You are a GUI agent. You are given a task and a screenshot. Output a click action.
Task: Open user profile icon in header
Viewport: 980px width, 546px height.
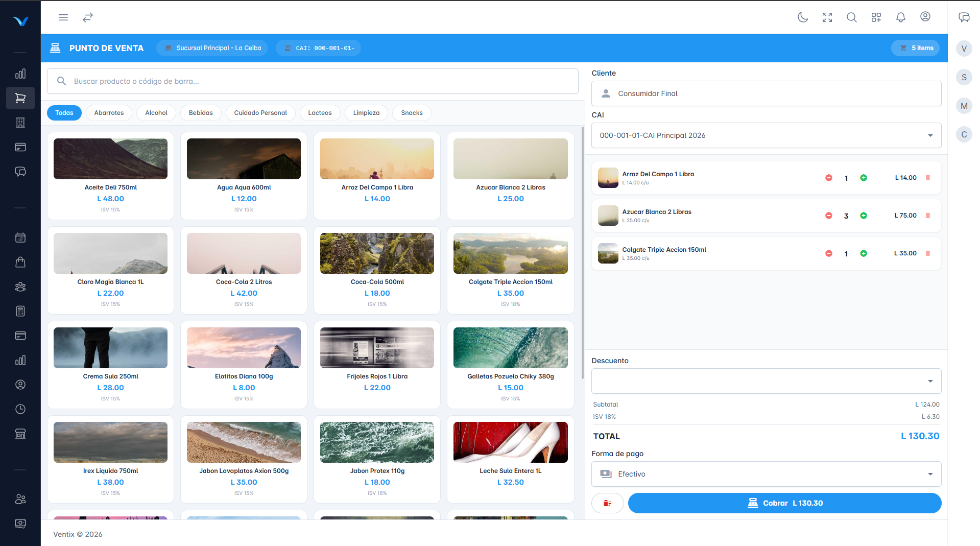coord(925,17)
